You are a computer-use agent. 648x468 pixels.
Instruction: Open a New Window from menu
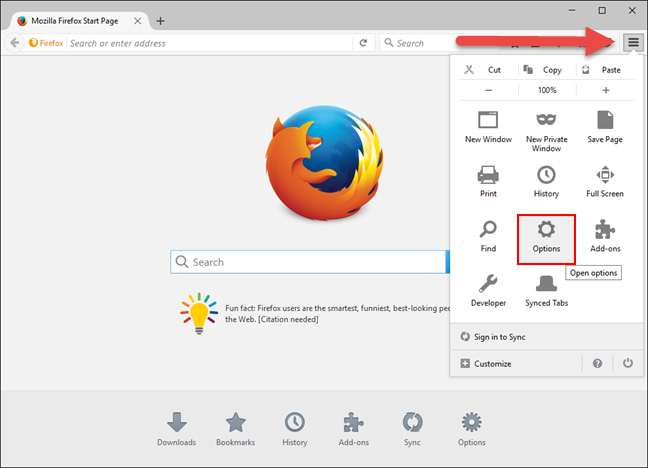[488, 128]
